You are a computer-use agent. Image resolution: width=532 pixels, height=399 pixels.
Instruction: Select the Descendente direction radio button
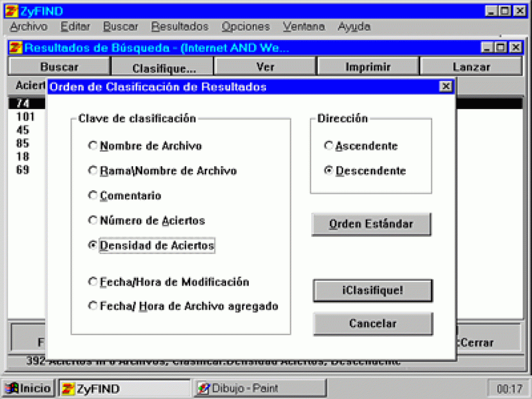tap(328, 171)
